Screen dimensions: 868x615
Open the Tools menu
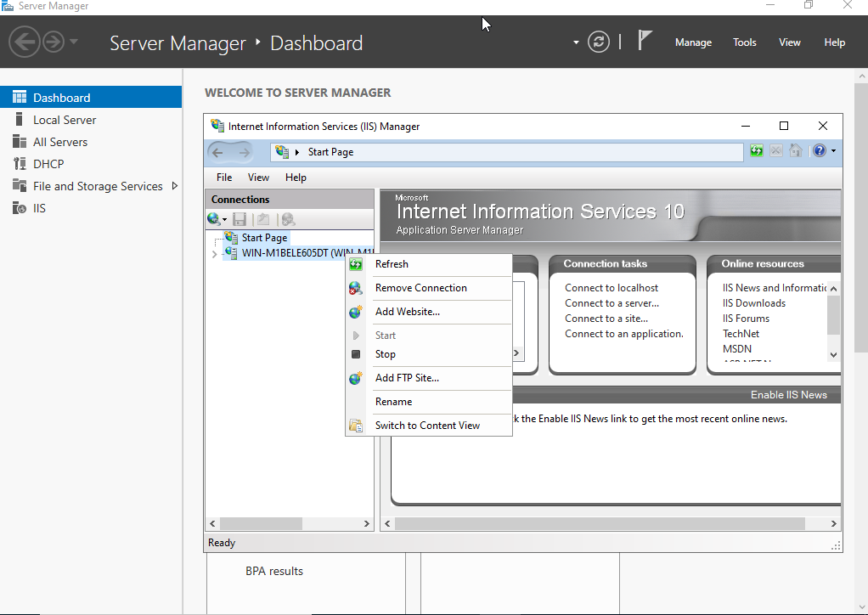click(x=745, y=42)
